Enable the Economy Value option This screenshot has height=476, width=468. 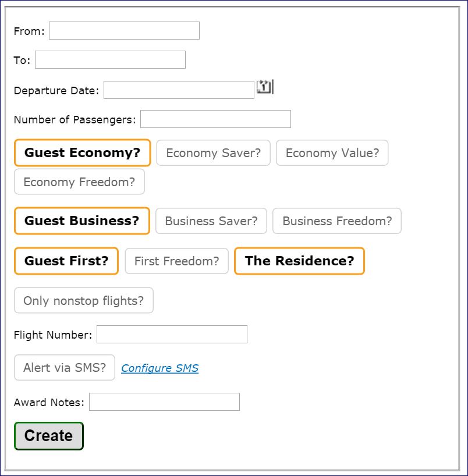tap(332, 153)
